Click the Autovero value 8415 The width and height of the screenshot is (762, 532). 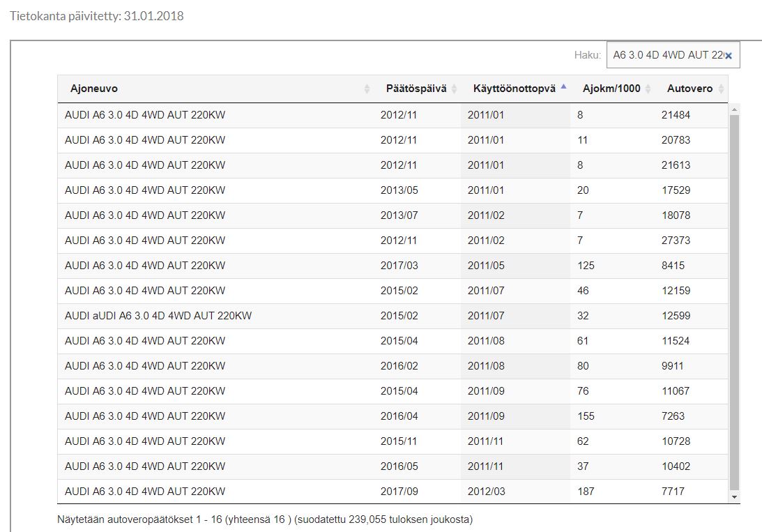(673, 266)
